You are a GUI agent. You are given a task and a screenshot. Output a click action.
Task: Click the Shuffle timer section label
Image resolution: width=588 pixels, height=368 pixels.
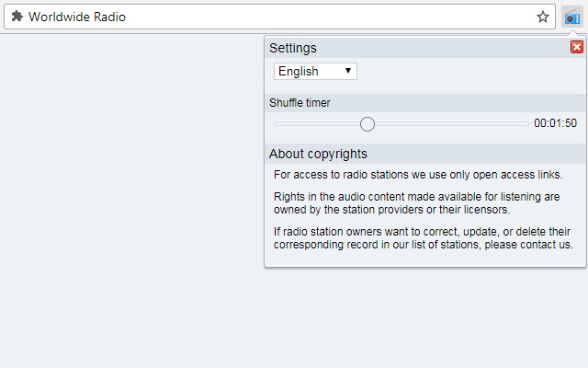coord(300,103)
